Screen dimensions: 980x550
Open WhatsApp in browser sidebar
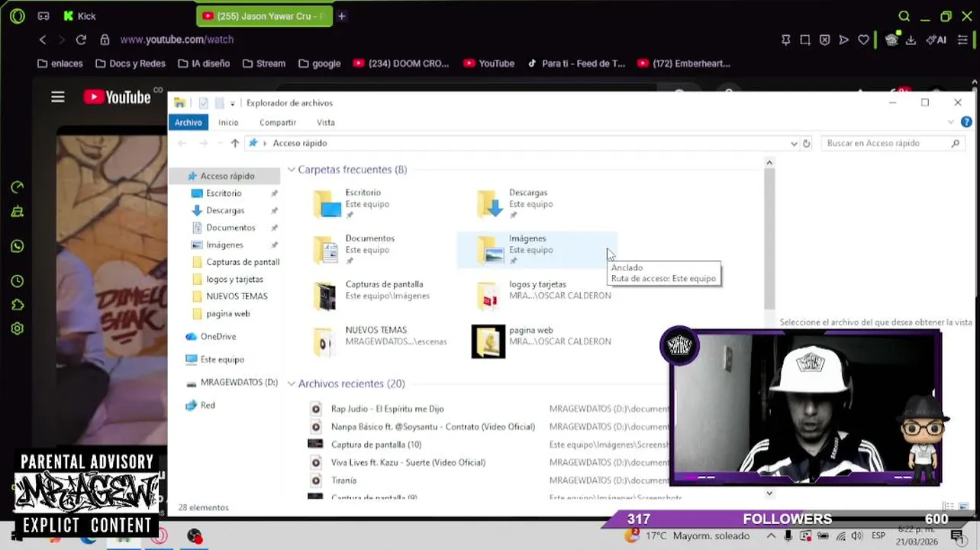(x=17, y=246)
